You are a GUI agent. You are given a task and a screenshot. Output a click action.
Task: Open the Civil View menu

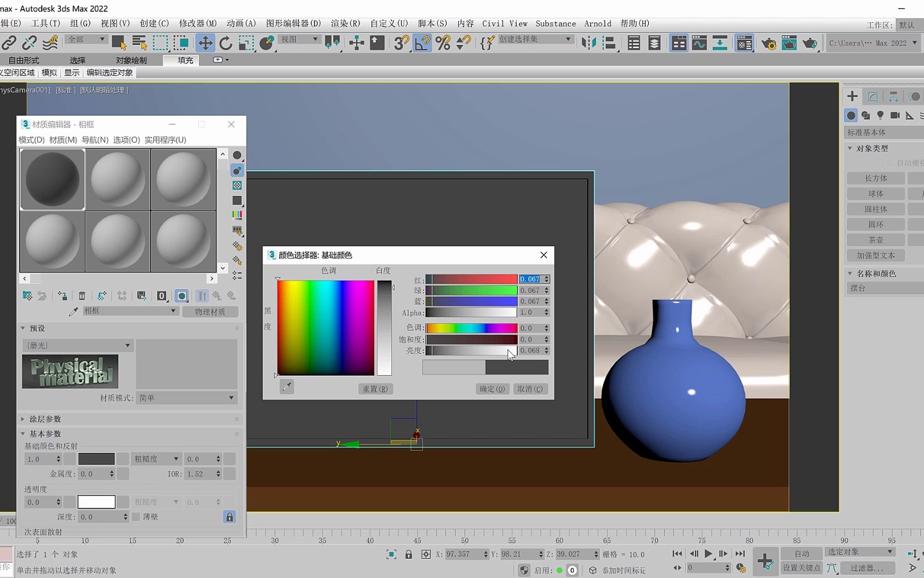point(504,23)
